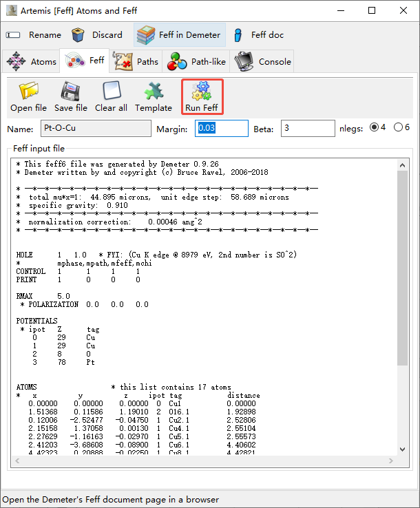
Task: Select nlegs 6 radio button
Action: 398,127
